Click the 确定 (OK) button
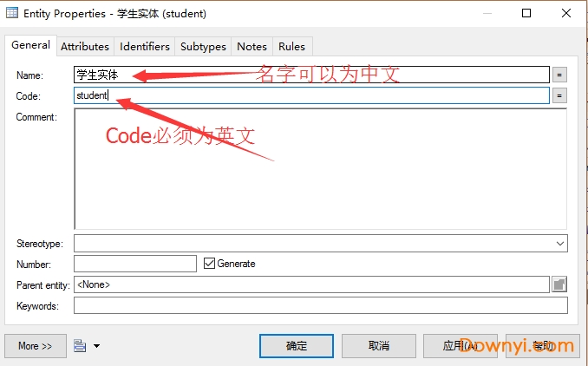This screenshot has width=588, height=366. [x=297, y=346]
